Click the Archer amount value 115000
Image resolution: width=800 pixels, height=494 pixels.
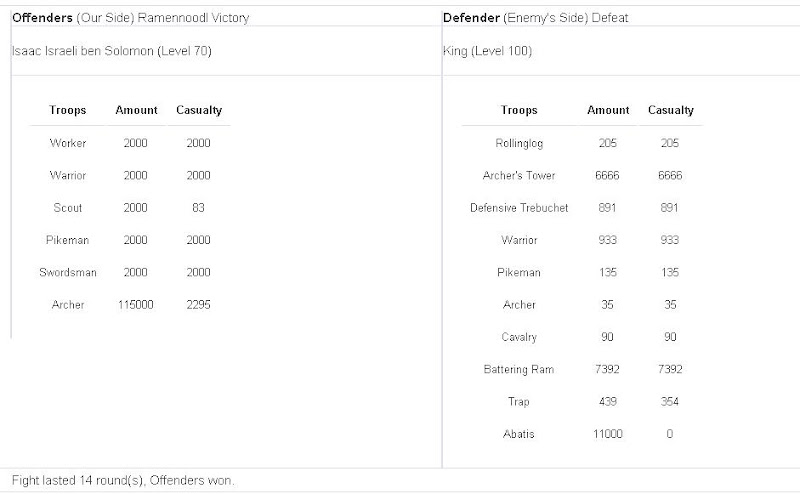(136, 304)
